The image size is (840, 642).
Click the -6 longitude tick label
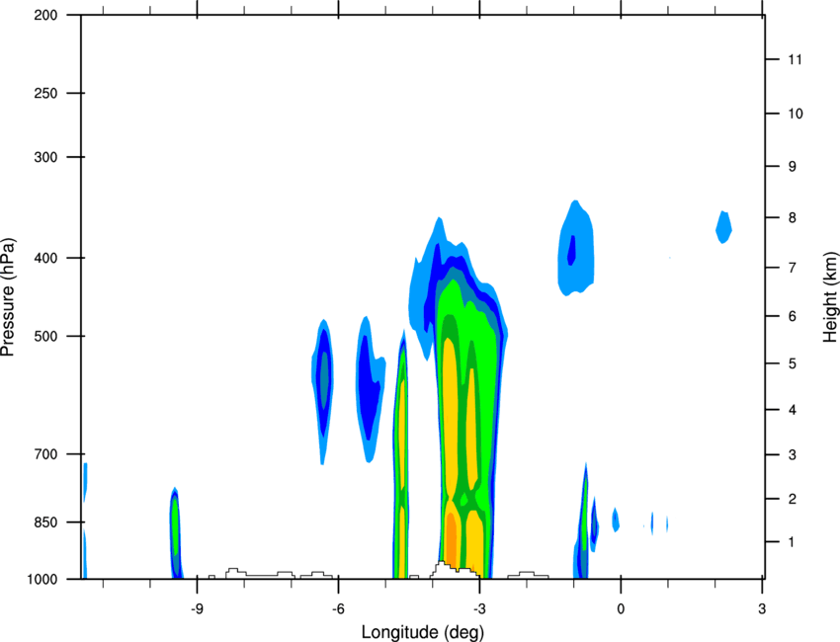coord(338,609)
